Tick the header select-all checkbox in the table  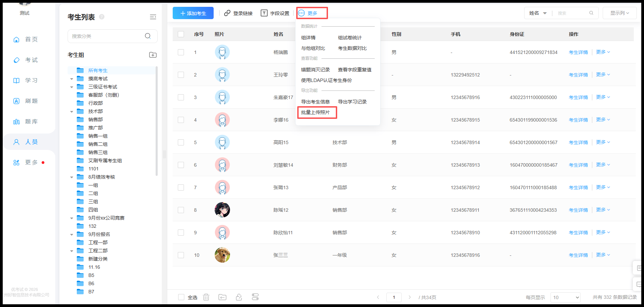pyautogui.click(x=181, y=34)
